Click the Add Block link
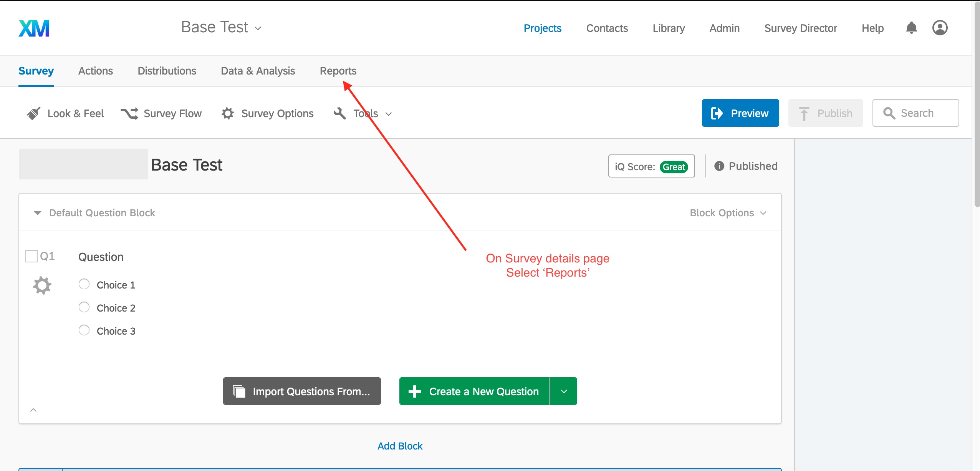 pyautogui.click(x=400, y=446)
